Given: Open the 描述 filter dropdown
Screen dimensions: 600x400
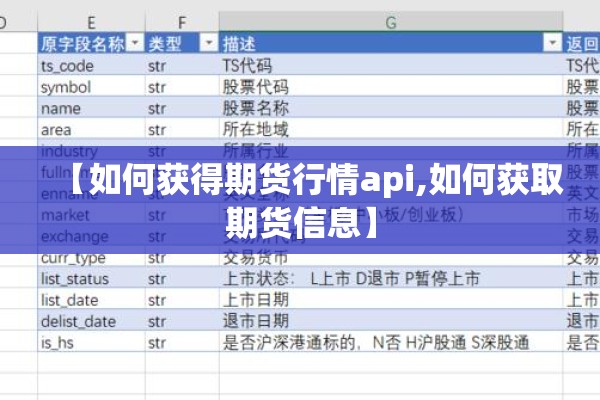Looking at the screenshot, I should tap(553, 42).
